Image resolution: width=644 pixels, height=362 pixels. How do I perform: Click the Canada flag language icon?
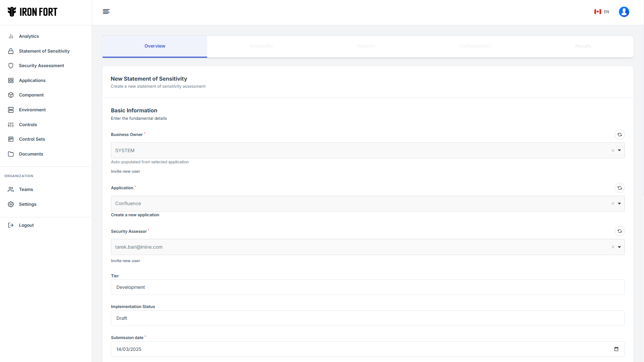click(x=597, y=12)
